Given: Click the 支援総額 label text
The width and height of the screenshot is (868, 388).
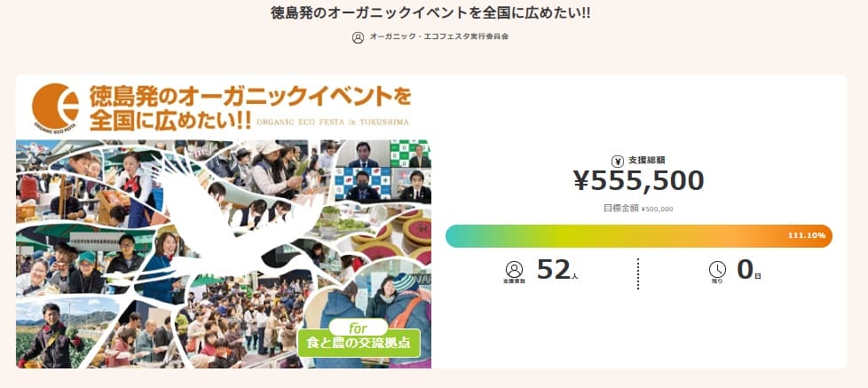Looking at the screenshot, I should click(x=646, y=162).
